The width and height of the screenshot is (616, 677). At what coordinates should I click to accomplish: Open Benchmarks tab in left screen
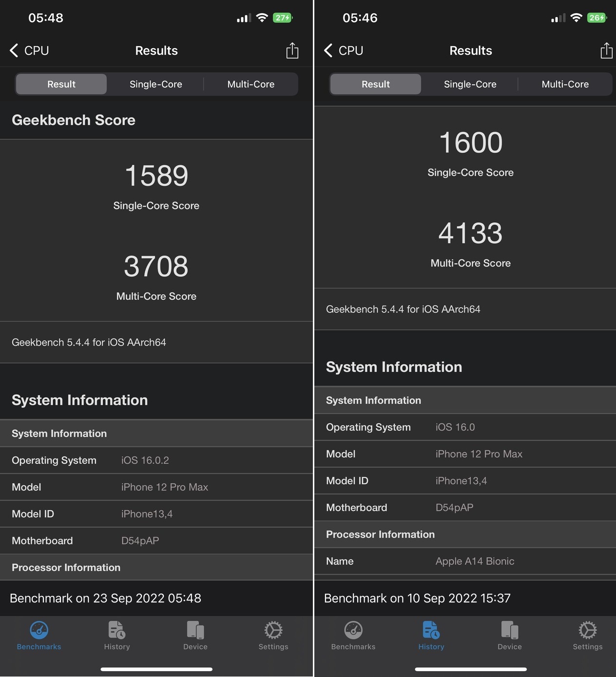39,636
